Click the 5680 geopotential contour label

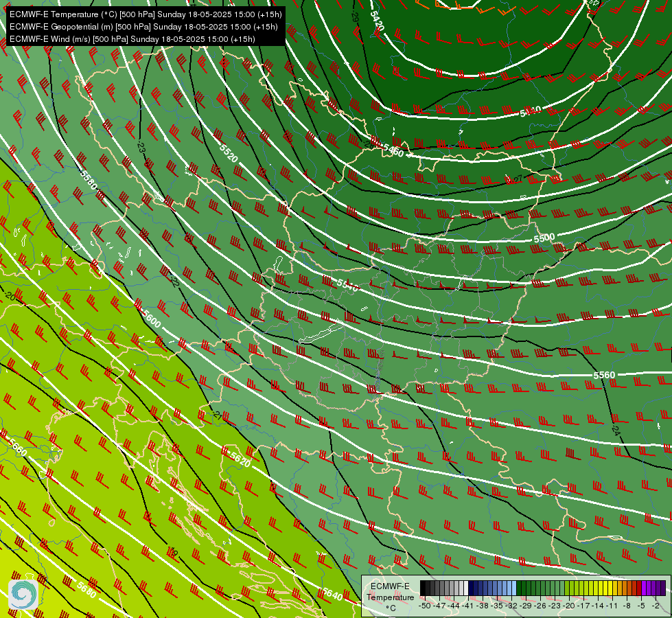pyautogui.click(x=86, y=589)
